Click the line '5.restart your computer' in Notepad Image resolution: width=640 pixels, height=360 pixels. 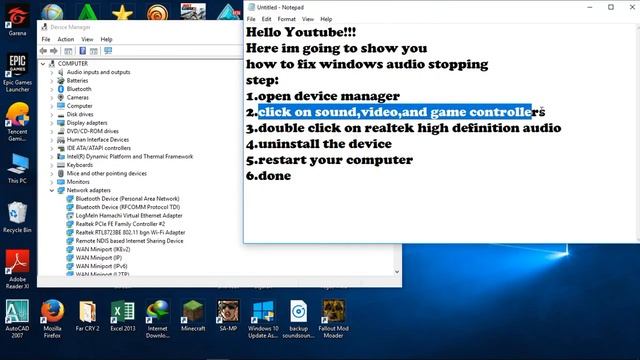point(329,160)
